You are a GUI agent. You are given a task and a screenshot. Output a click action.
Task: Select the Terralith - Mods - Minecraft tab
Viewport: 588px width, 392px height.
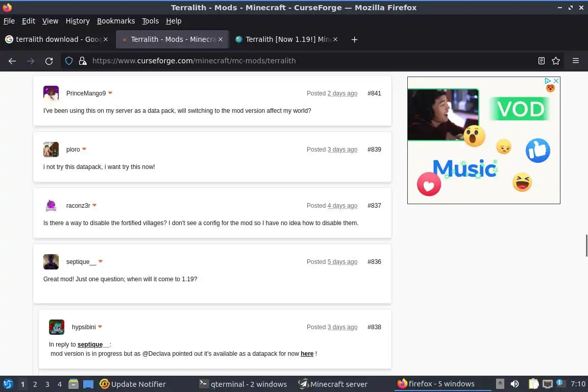tap(172, 39)
